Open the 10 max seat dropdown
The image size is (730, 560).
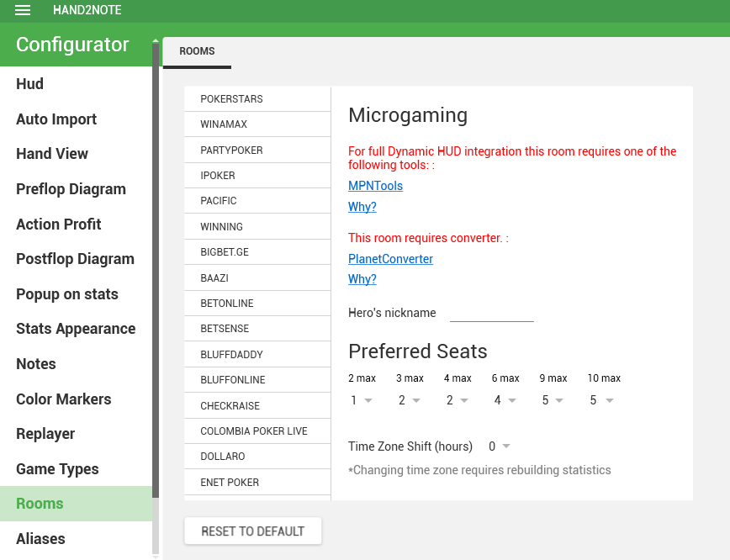click(x=602, y=400)
